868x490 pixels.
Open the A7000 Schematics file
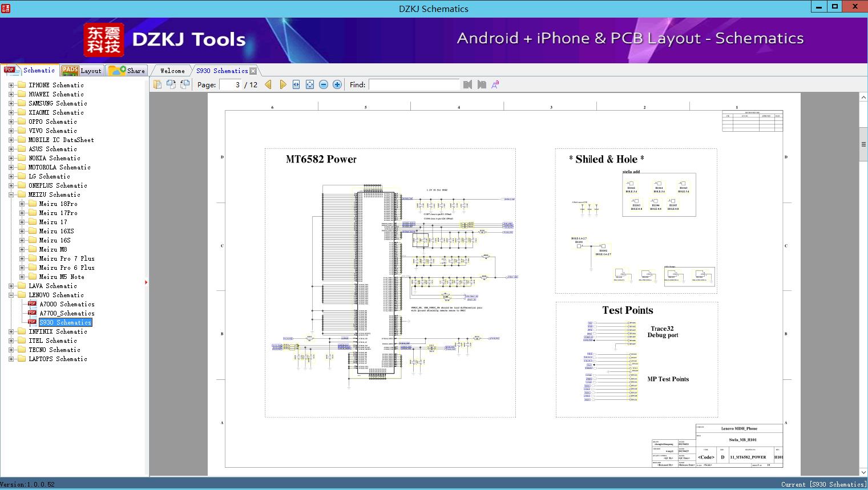[x=67, y=304]
